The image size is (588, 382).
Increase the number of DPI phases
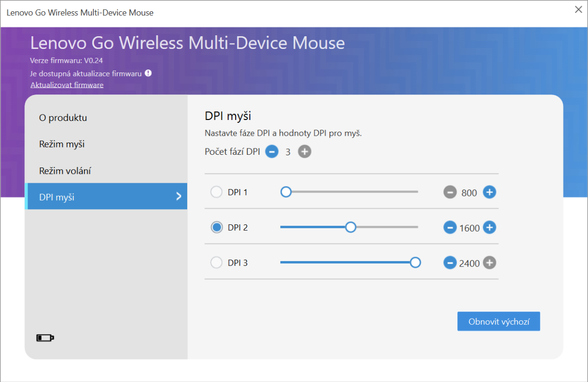[x=305, y=152]
